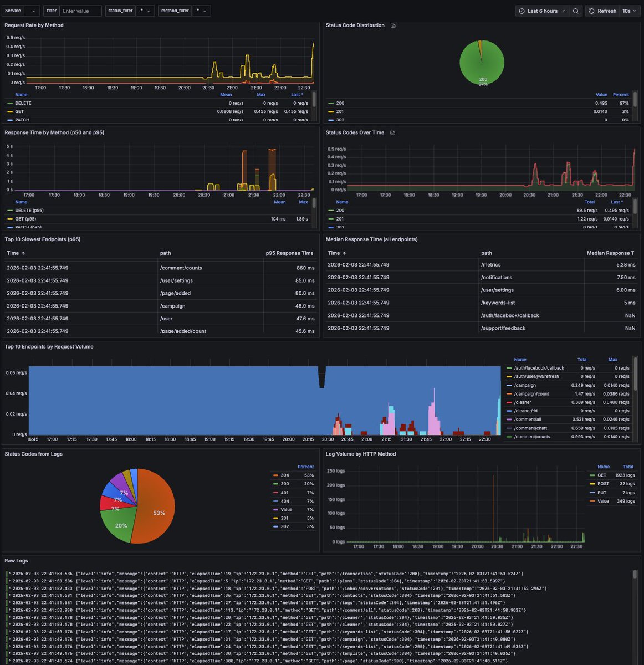Select the /metrics path in Median Response table
This screenshot has height=665, width=644.
tap(490, 265)
